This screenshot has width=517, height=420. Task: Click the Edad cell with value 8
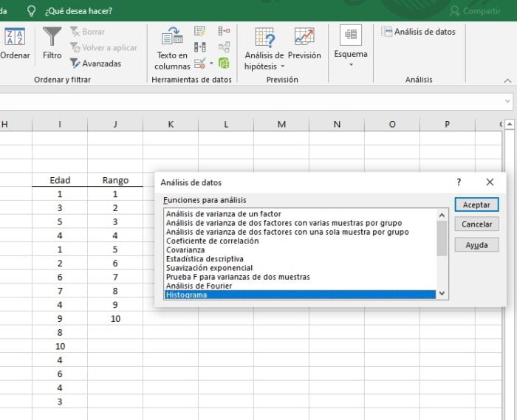[x=60, y=332]
